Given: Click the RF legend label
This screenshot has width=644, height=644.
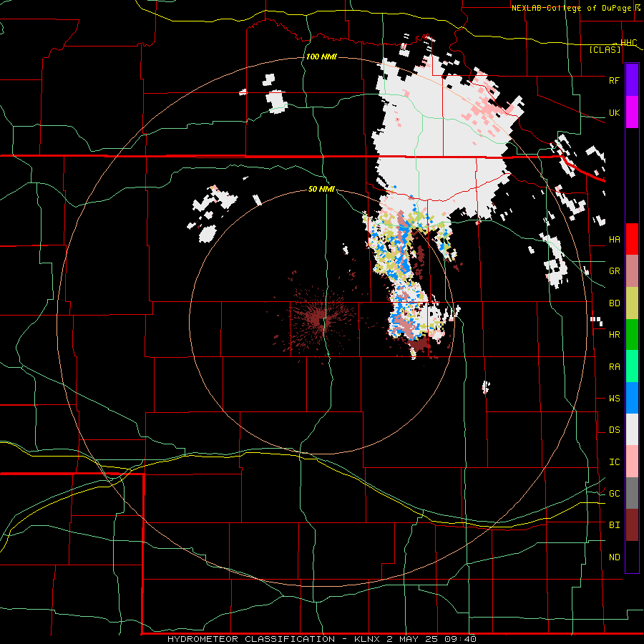Looking at the screenshot, I should tap(614, 80).
